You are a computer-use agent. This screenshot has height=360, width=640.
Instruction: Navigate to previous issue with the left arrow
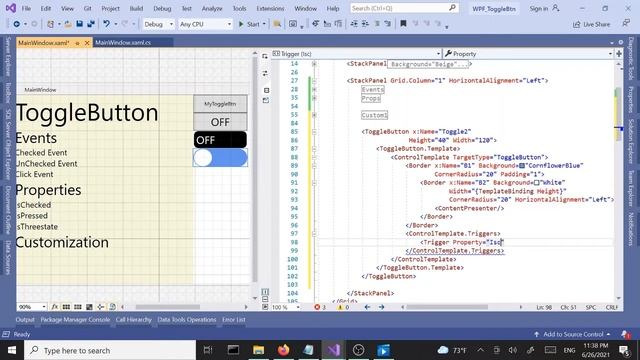(367, 307)
